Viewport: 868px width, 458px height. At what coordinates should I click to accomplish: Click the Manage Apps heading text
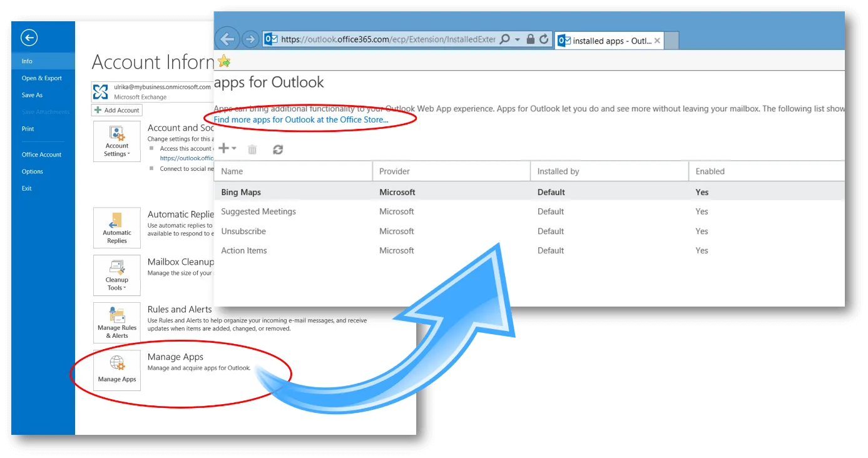[x=175, y=357]
